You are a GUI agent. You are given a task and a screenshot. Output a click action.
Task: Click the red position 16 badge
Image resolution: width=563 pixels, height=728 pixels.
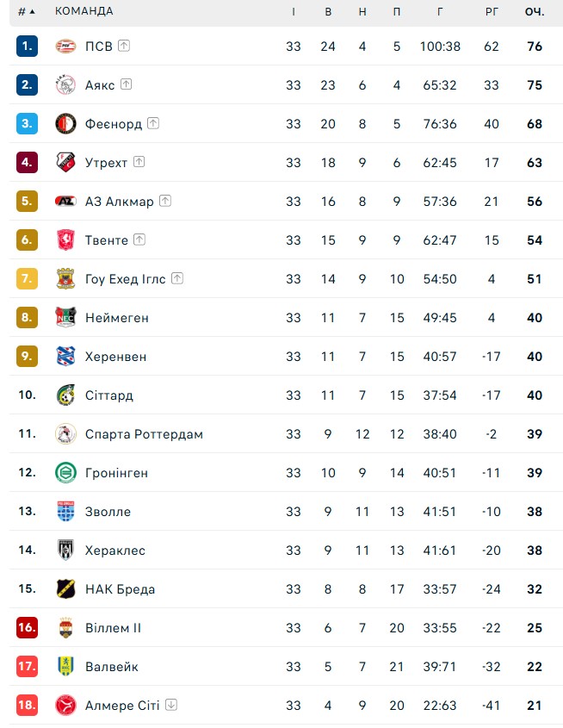27,627
